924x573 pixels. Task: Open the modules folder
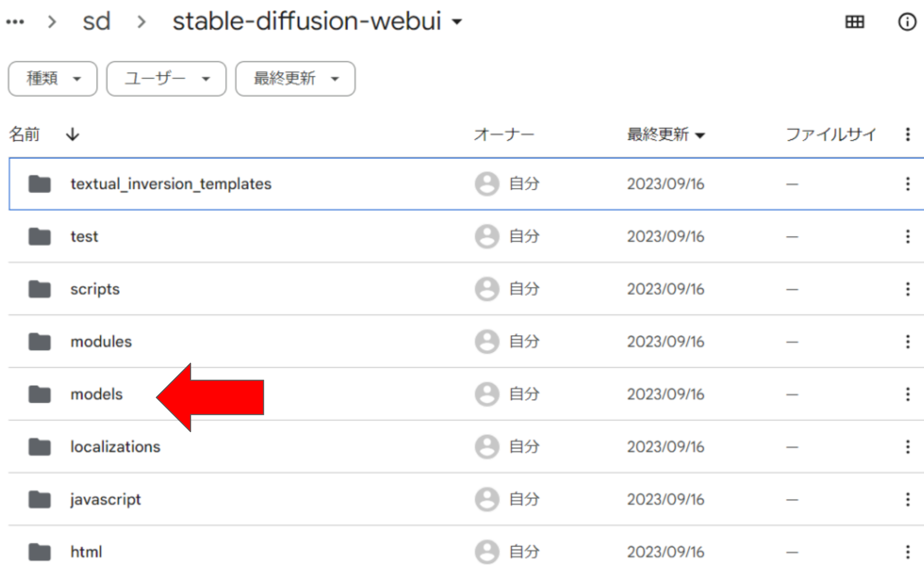click(x=101, y=342)
